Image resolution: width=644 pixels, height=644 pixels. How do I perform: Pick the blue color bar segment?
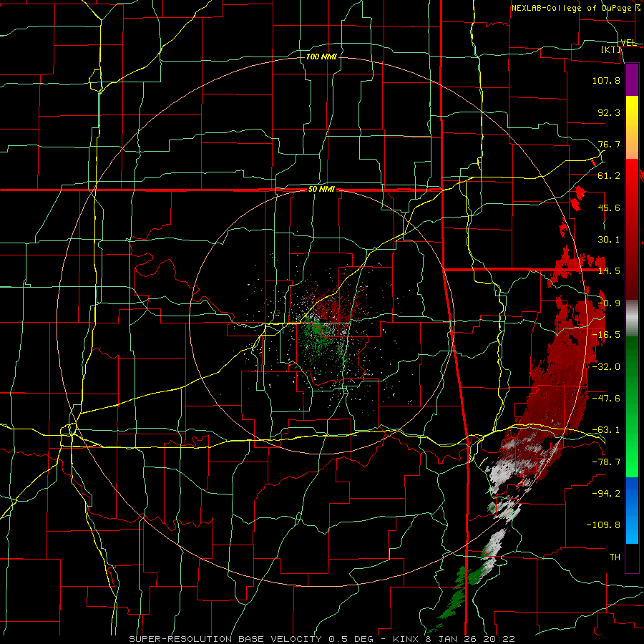[x=632, y=510]
